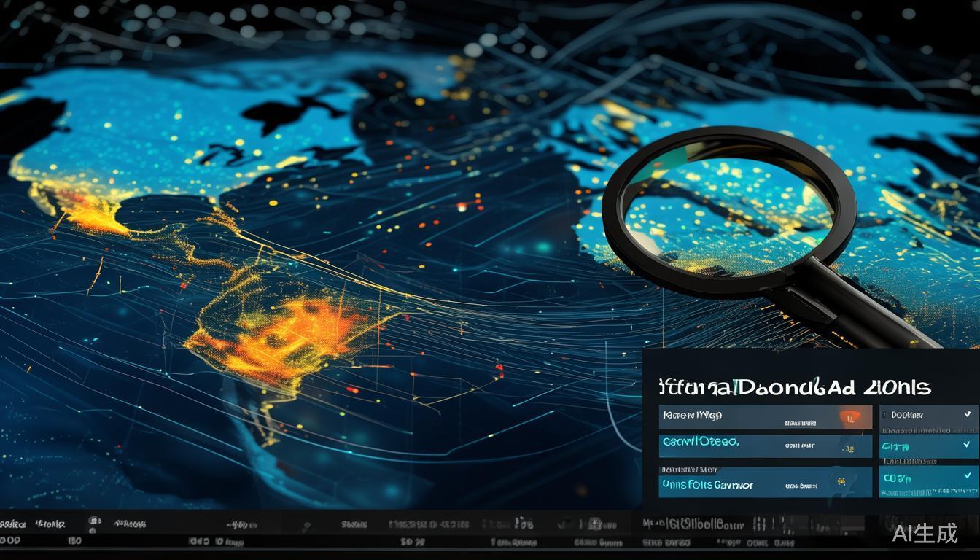
Task: Toggle the checkmark on the Cirm row
Action: point(967,444)
